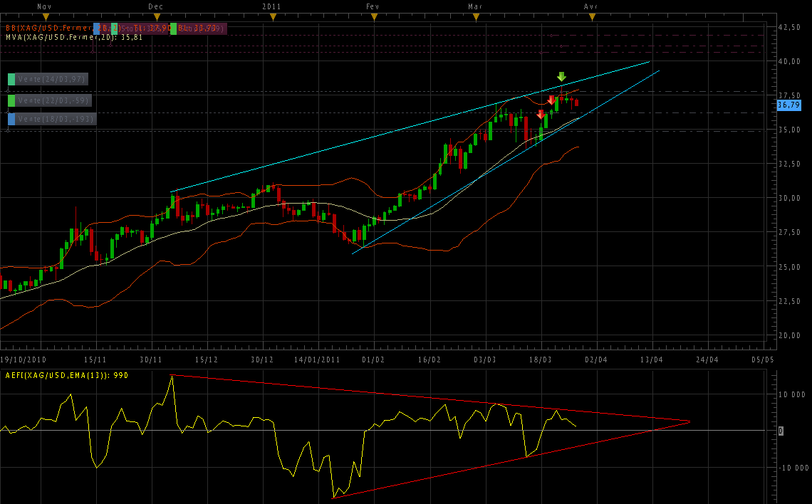The height and width of the screenshot is (504, 812).
Task: Click the upper red down arrow signal
Action: pos(551,100)
